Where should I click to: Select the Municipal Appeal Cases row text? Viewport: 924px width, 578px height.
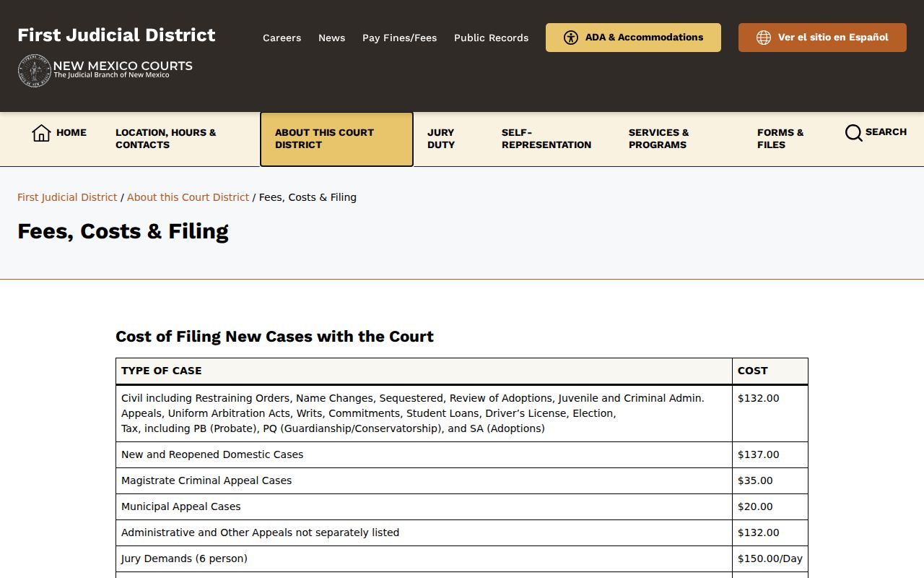[x=181, y=506]
